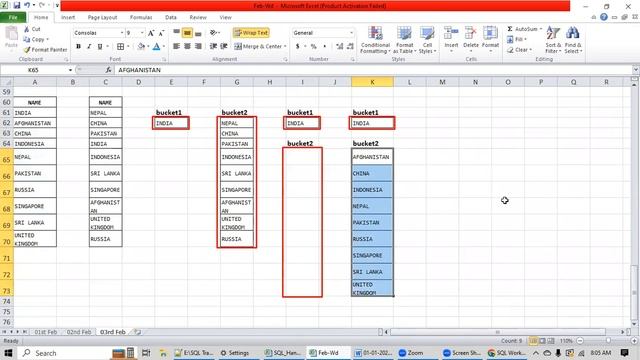Toggle Bold formatting

(78, 47)
